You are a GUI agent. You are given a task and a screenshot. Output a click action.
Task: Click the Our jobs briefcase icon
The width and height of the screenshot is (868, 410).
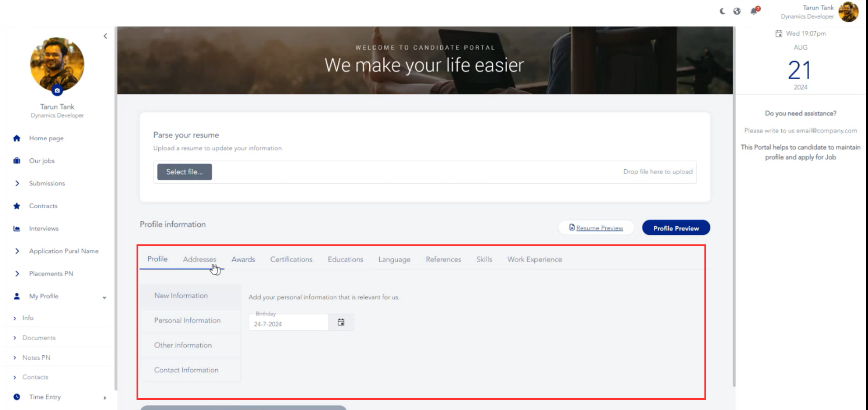(x=17, y=161)
